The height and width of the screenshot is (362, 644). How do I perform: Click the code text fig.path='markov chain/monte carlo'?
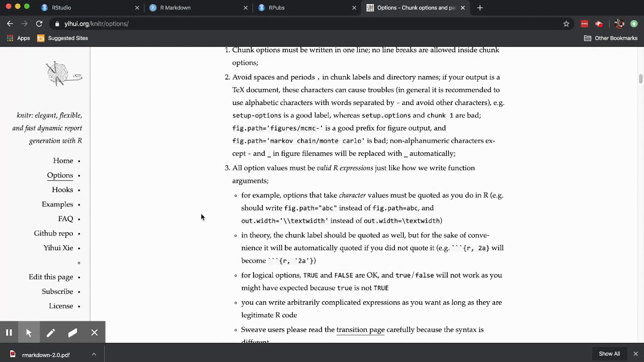[x=298, y=141]
